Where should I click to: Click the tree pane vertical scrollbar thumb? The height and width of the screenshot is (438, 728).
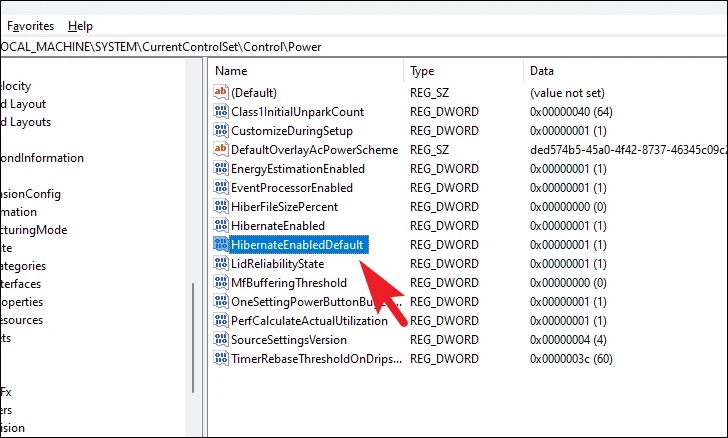[193, 338]
